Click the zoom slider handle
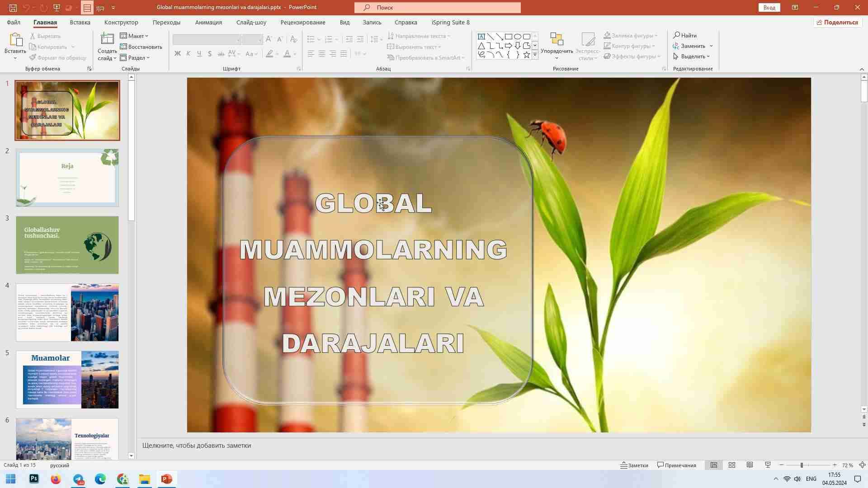The height and width of the screenshot is (488, 868). 802,465
